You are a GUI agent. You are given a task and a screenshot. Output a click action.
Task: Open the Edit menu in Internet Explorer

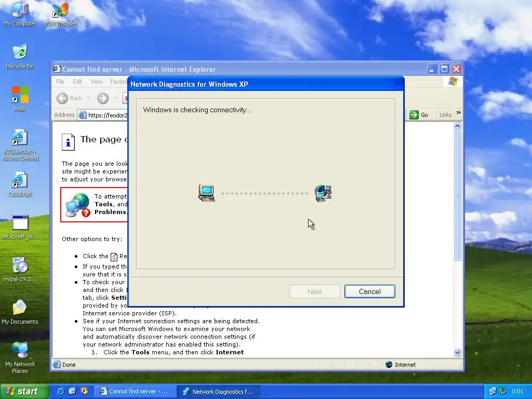pyautogui.click(x=77, y=82)
